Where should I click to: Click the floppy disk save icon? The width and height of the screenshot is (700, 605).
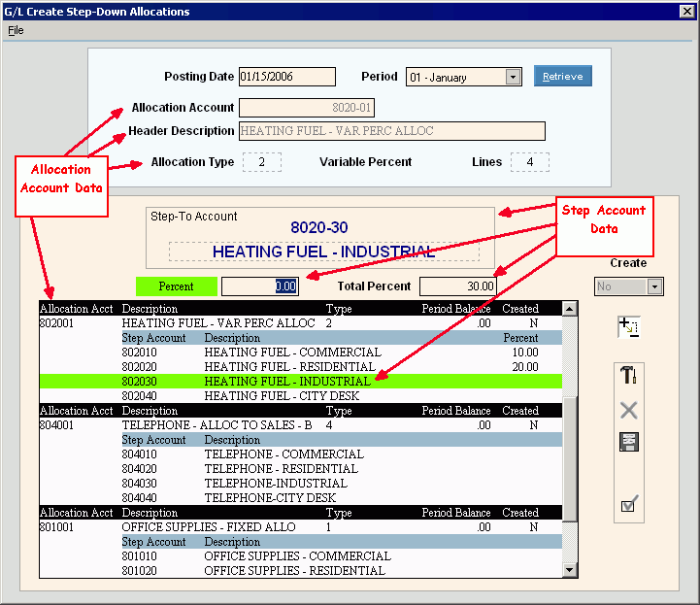click(628, 442)
